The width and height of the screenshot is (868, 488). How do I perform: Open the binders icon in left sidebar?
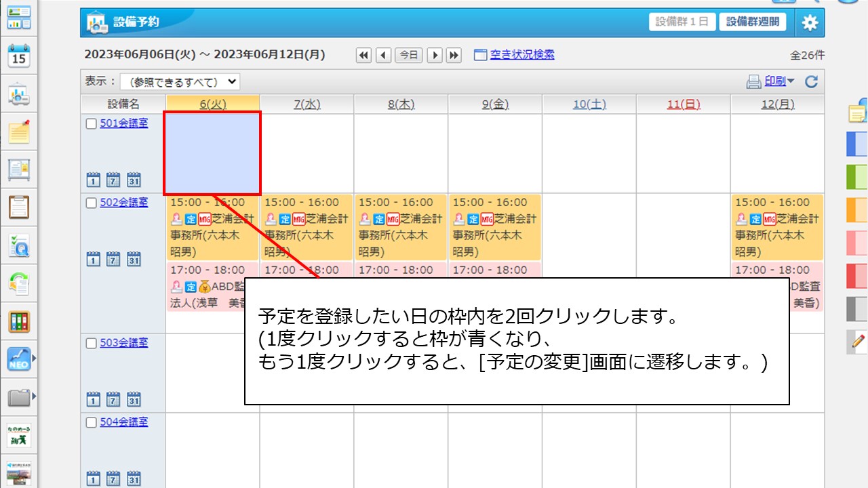coord(19,321)
